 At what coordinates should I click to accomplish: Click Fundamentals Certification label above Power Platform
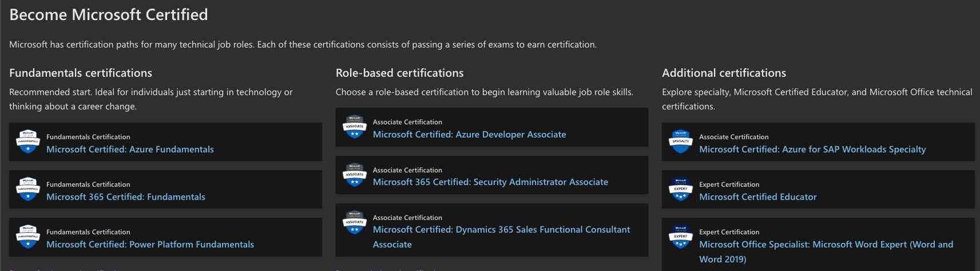[88, 232]
